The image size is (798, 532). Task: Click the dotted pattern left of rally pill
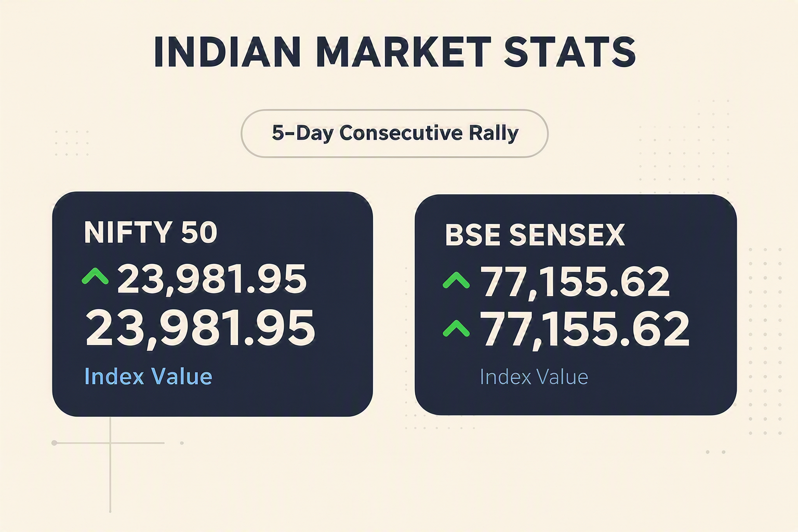pyautogui.click(x=72, y=143)
